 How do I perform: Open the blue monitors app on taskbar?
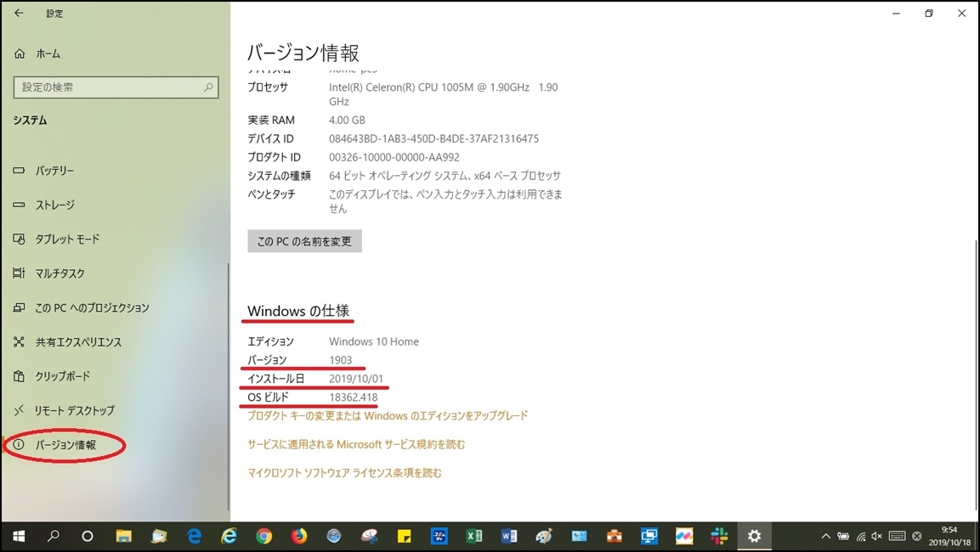pyautogui.click(x=649, y=536)
